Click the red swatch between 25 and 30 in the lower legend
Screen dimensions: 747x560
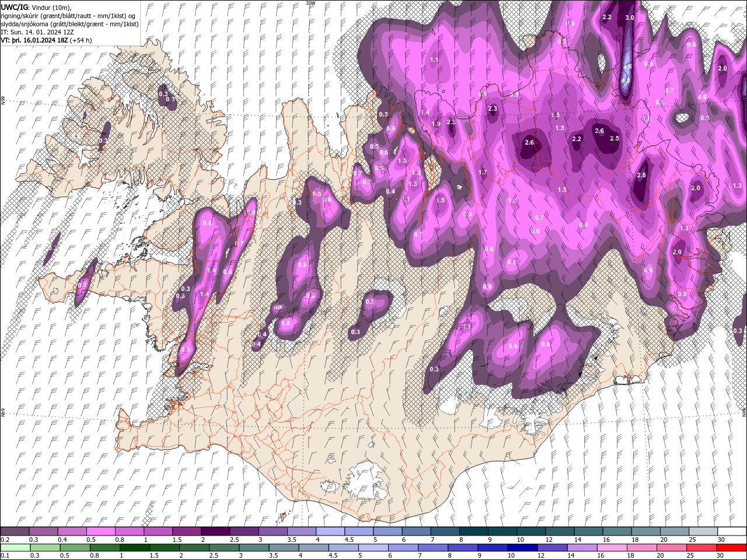(730, 548)
